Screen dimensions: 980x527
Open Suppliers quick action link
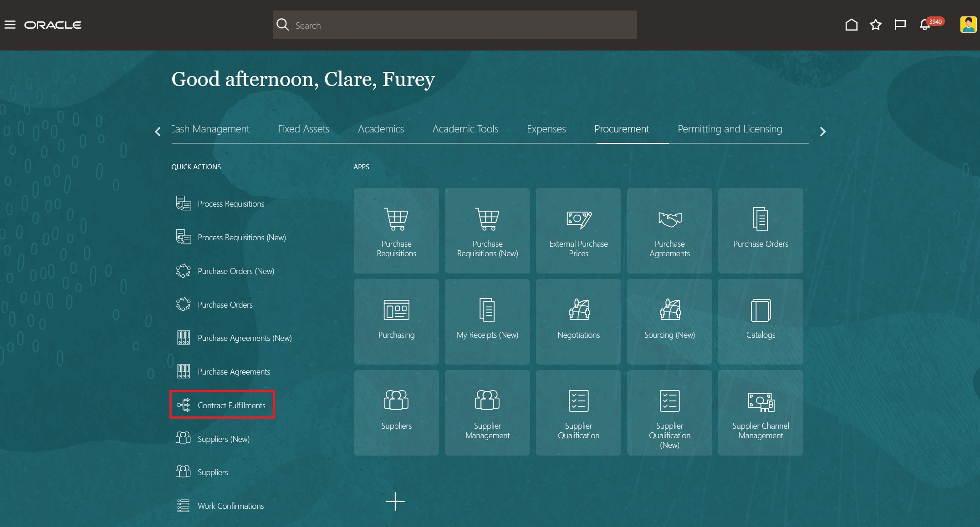click(x=202, y=472)
